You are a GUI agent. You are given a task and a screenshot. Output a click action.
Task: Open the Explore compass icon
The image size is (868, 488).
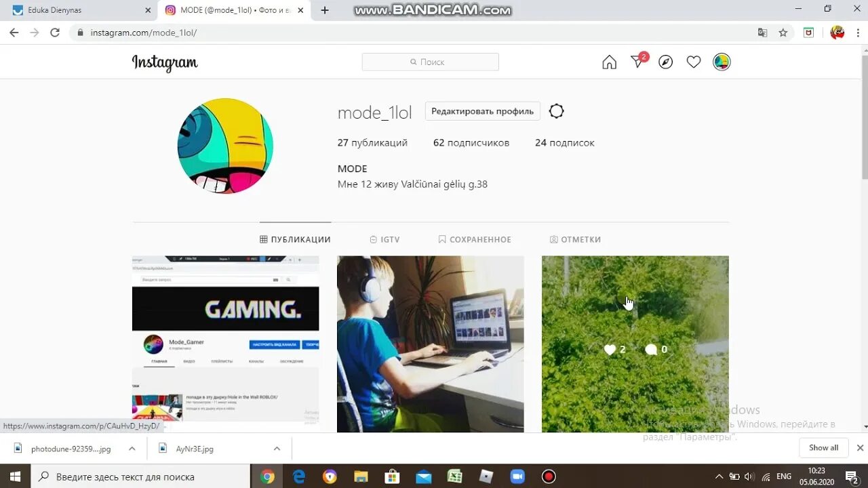point(666,62)
